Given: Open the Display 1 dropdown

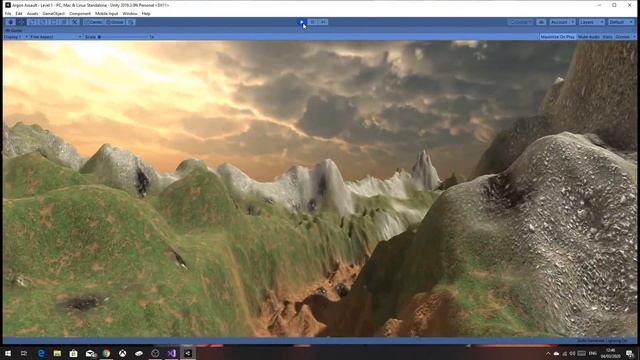Looking at the screenshot, I should pyautogui.click(x=16, y=37).
